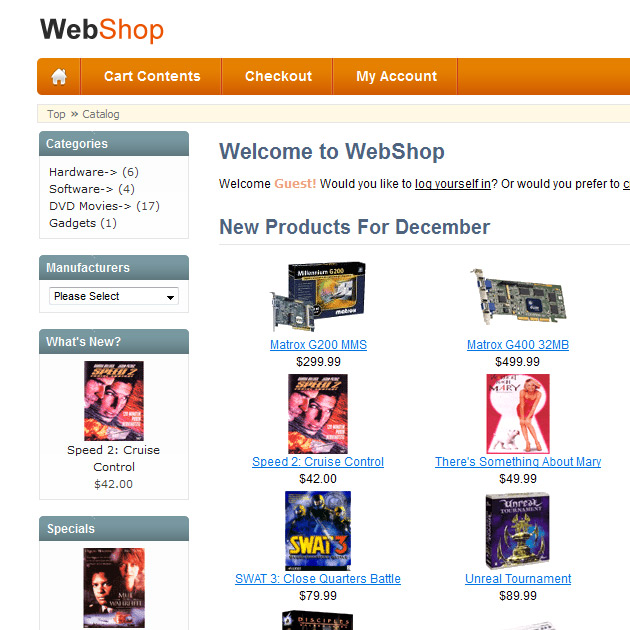Open the Matrox G400 32MB card image
The height and width of the screenshot is (630, 630).
[518, 297]
